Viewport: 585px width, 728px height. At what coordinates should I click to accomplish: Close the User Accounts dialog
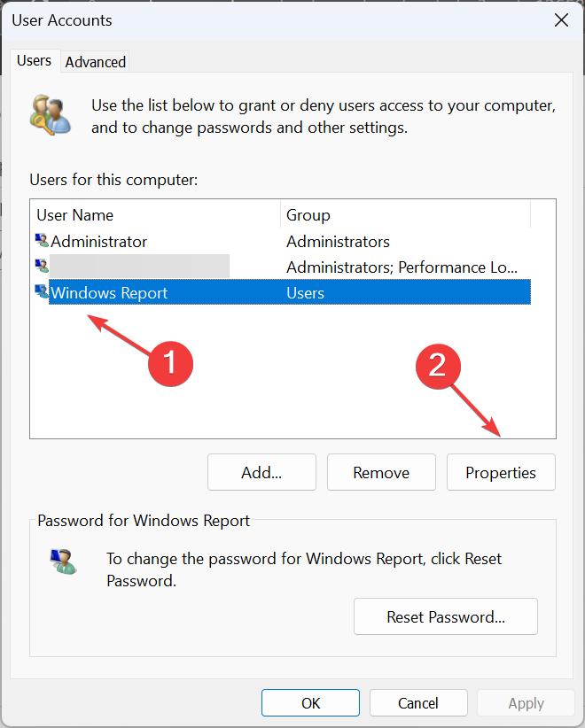[560, 19]
